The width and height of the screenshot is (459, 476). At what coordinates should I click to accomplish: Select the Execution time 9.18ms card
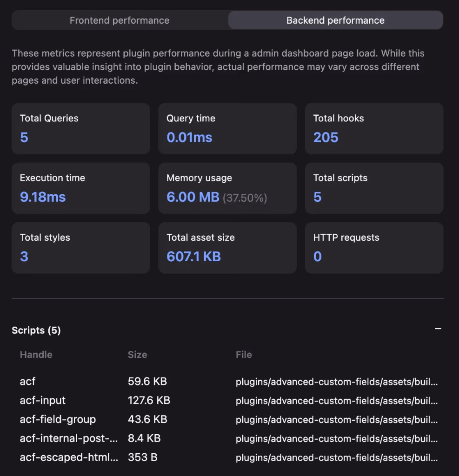click(x=81, y=188)
